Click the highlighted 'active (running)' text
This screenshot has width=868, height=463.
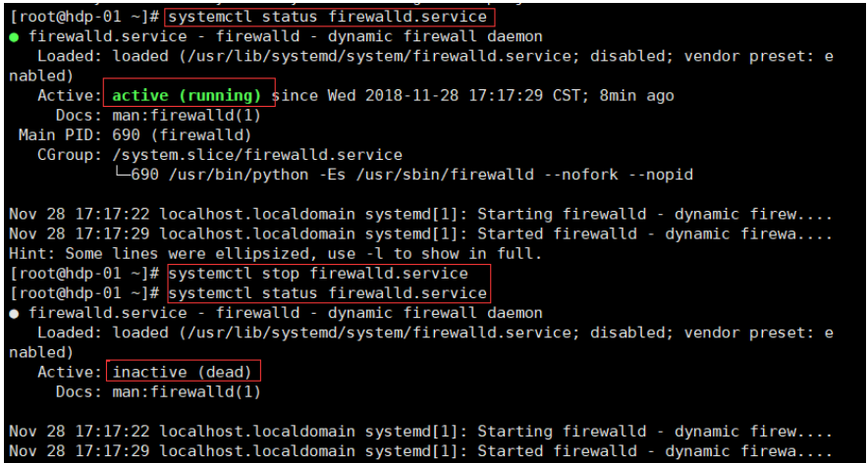point(188,96)
